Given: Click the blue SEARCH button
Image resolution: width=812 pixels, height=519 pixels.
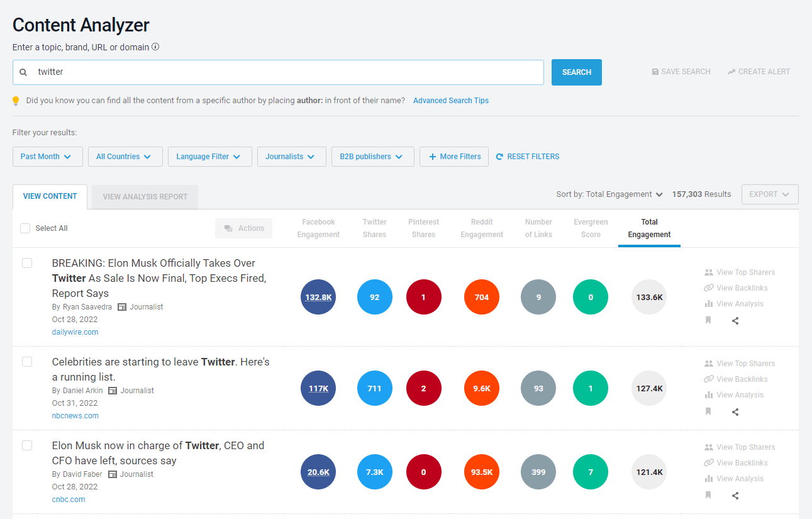Looking at the screenshot, I should point(577,72).
